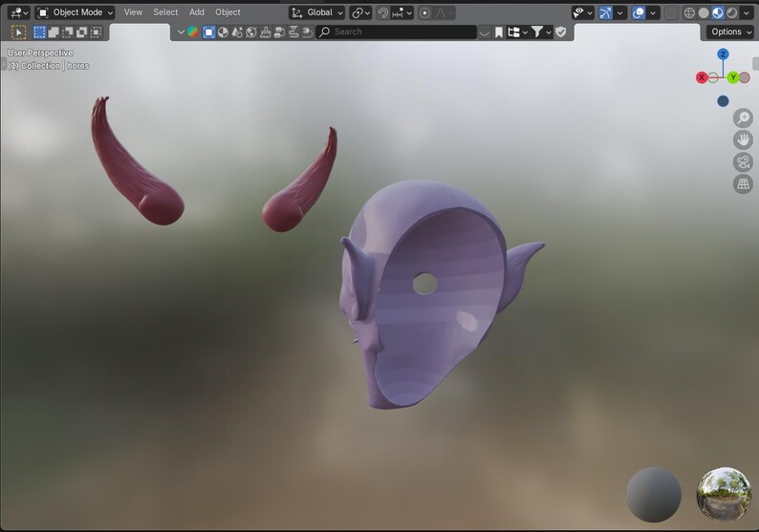Viewport: 759px width, 532px height.
Task: Click the pan view hand button
Action: pyautogui.click(x=743, y=140)
